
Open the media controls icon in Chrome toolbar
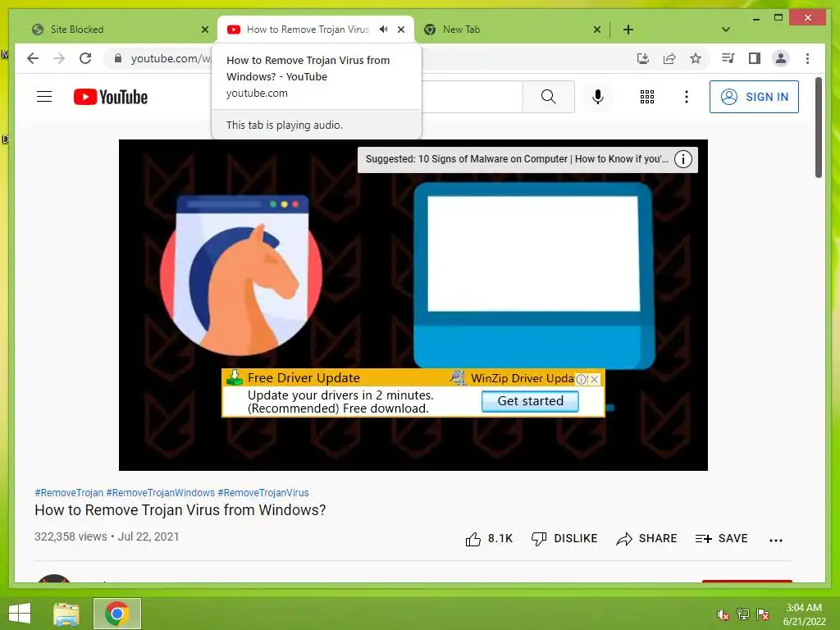tap(728, 58)
